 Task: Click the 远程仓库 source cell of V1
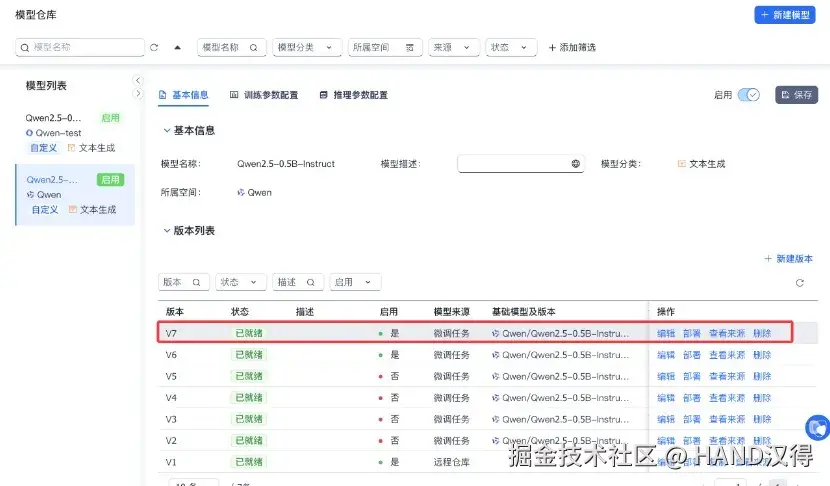click(x=452, y=462)
